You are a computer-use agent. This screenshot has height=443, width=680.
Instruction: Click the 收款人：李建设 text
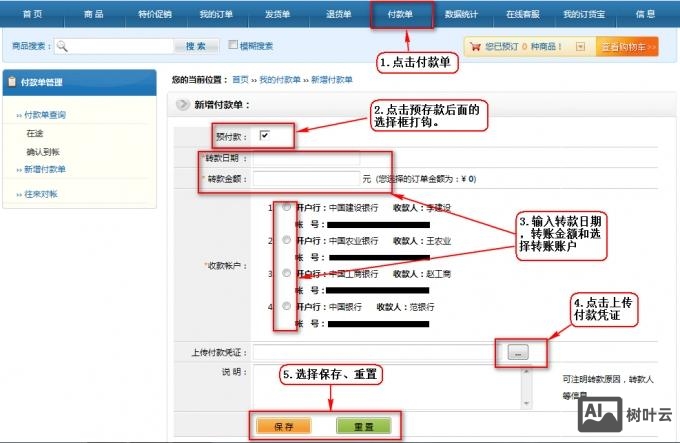coord(422,208)
